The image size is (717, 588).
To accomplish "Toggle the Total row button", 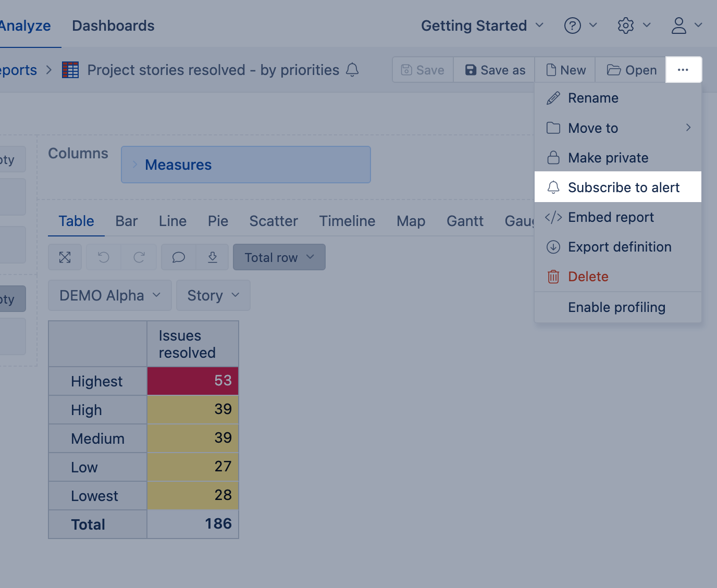I will (279, 257).
